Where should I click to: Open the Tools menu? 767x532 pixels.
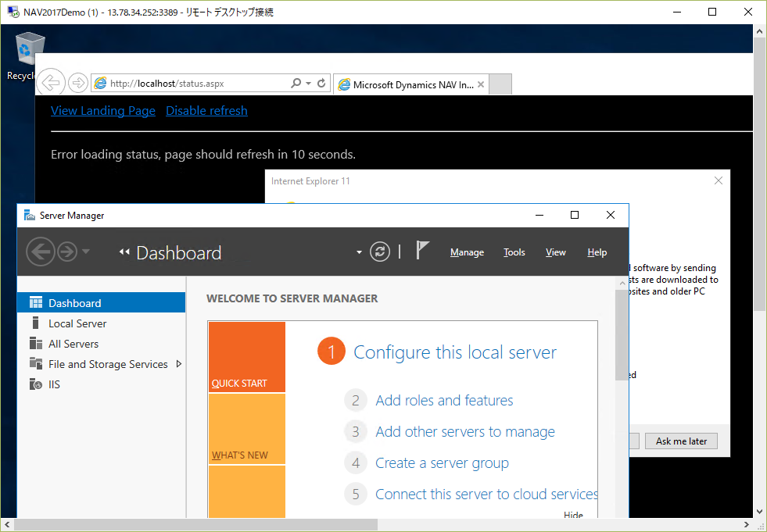pyautogui.click(x=514, y=252)
